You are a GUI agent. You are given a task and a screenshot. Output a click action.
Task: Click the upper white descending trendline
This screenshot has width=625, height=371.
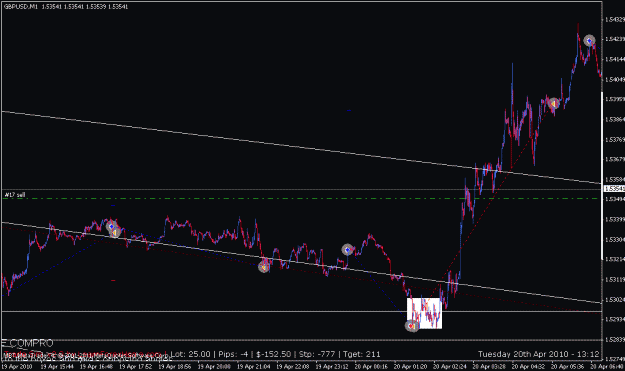click(x=301, y=147)
